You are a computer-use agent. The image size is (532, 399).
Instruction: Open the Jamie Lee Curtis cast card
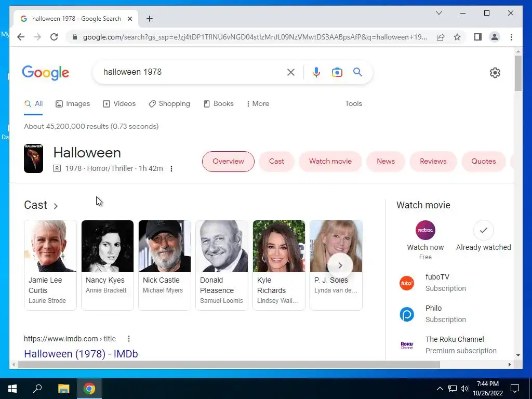(50, 265)
